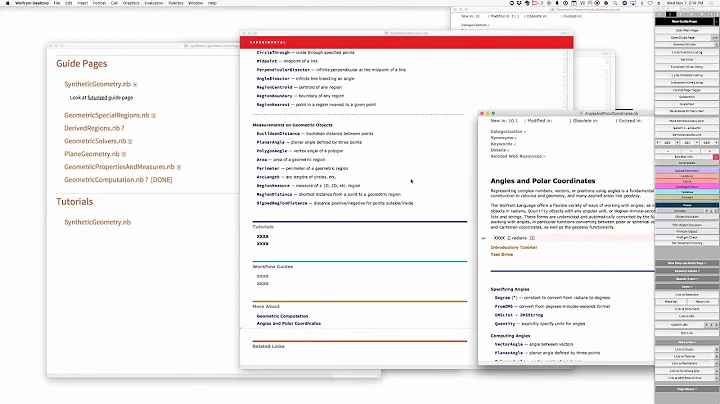This screenshot has width=720, height=404.
Task: Click Link to Selection in palette
Action: tap(686, 294)
